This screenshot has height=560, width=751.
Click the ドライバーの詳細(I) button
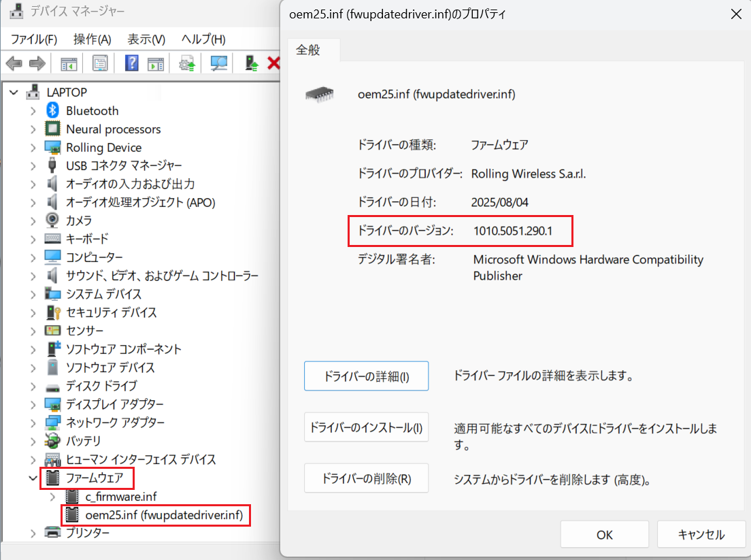click(x=366, y=376)
